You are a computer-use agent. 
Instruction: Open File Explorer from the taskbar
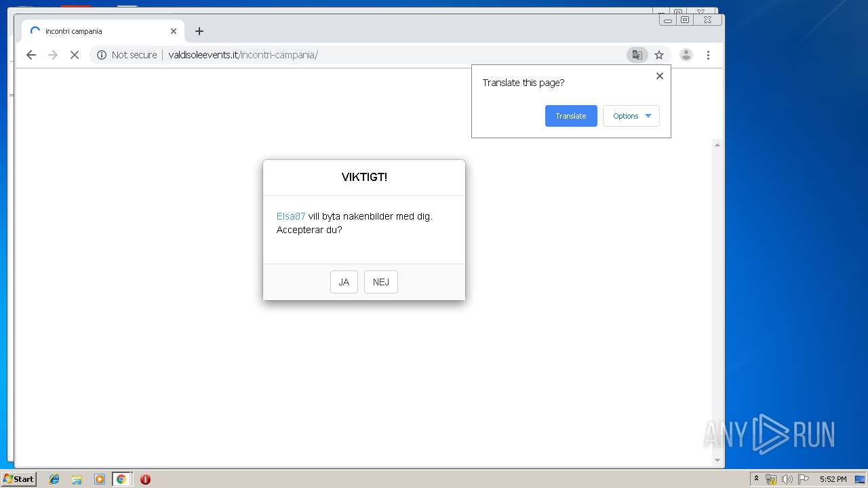point(77,479)
